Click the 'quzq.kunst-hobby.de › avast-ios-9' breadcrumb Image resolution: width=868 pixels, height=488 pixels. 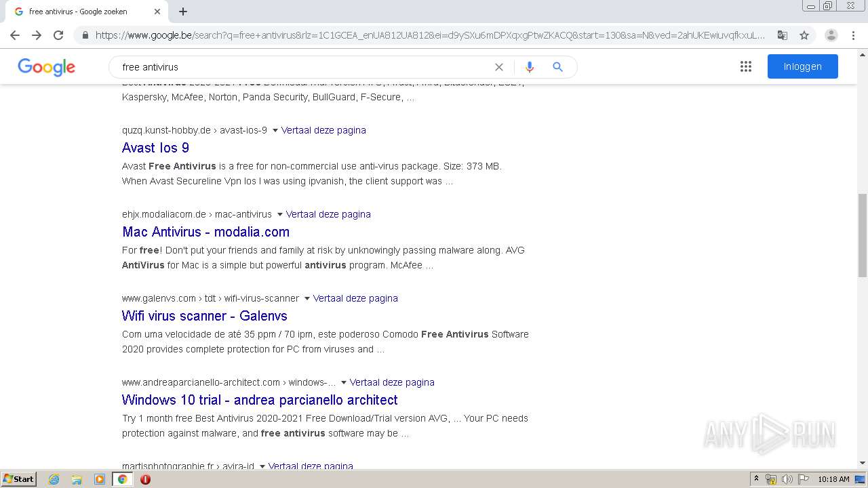[x=195, y=130]
